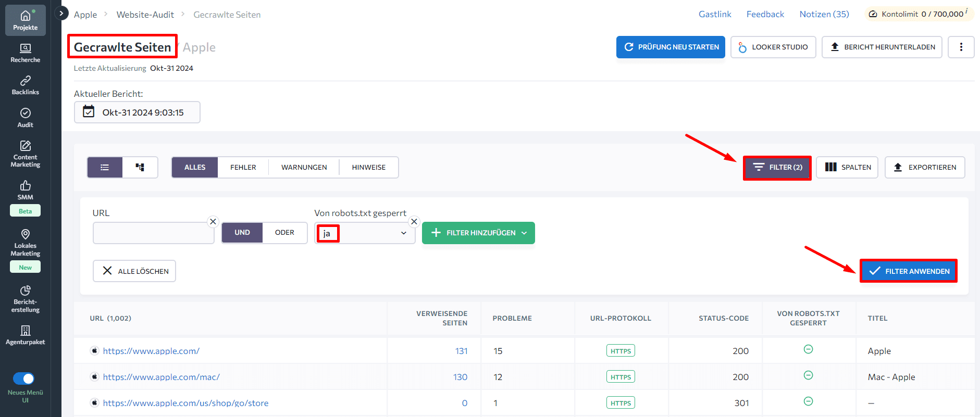Remove the robots.txt filter with X
Viewport: 980px width, 417px height.
point(414,221)
